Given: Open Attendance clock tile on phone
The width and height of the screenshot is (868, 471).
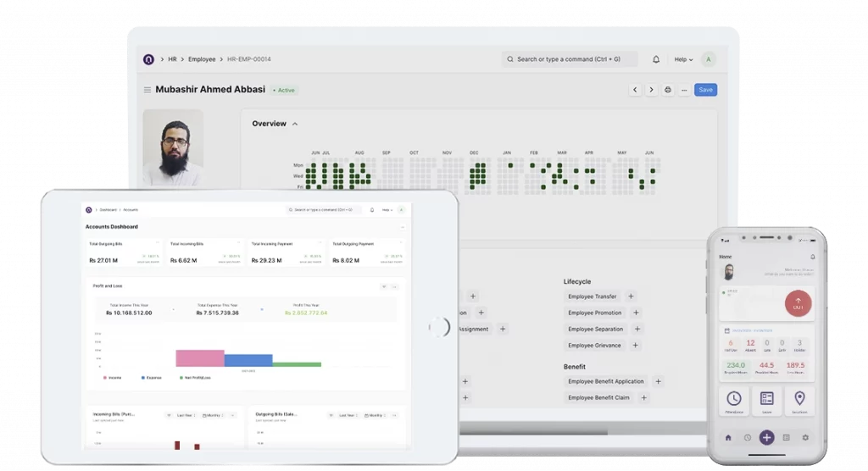Looking at the screenshot, I should [734, 402].
